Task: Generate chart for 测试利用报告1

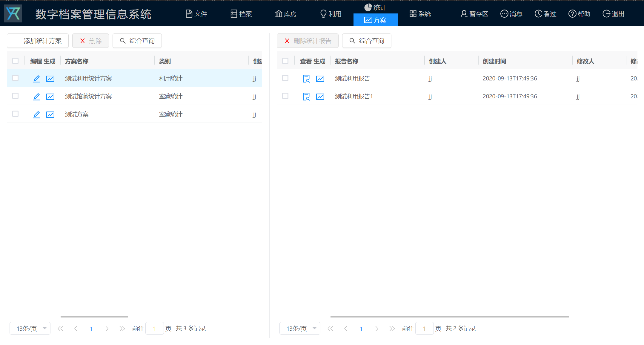Action: tap(320, 97)
